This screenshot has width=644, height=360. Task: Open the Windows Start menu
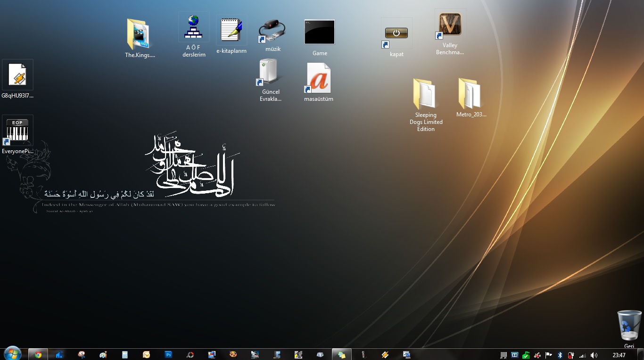pyautogui.click(x=12, y=354)
